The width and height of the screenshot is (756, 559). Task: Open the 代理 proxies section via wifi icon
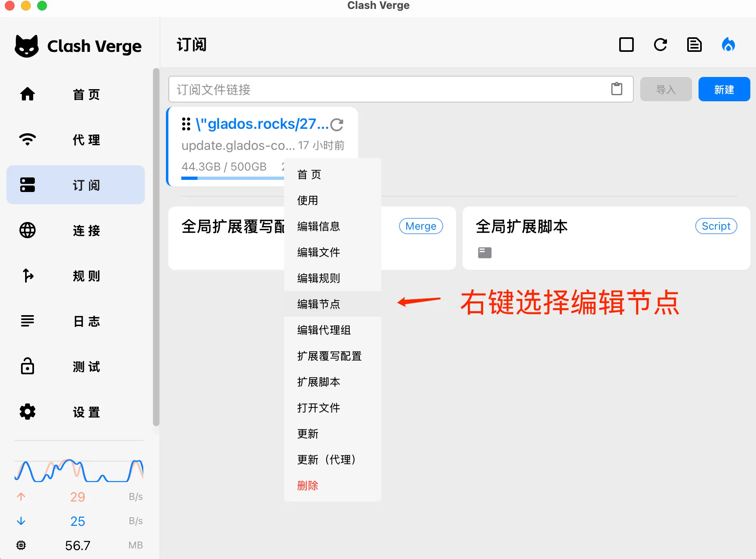coord(27,139)
